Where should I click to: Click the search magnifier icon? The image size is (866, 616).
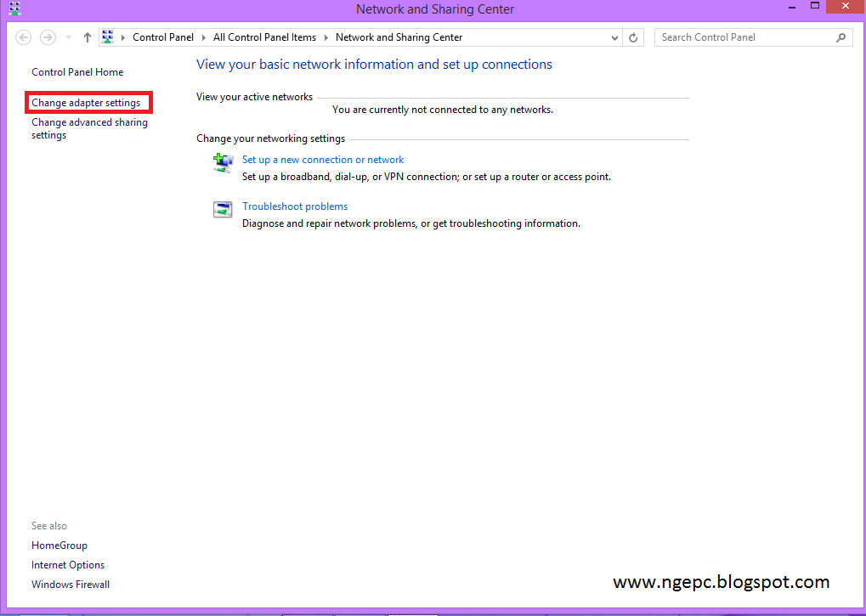[840, 37]
